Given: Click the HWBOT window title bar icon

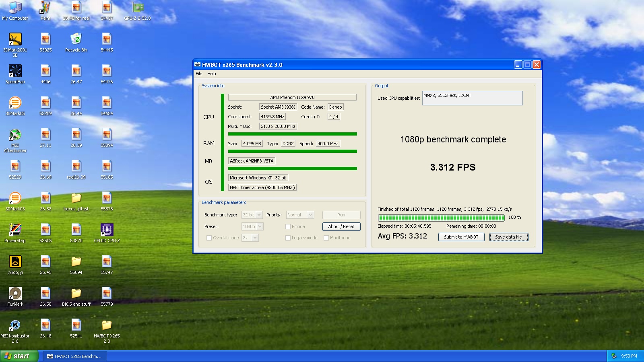Looking at the screenshot, I should [197, 65].
